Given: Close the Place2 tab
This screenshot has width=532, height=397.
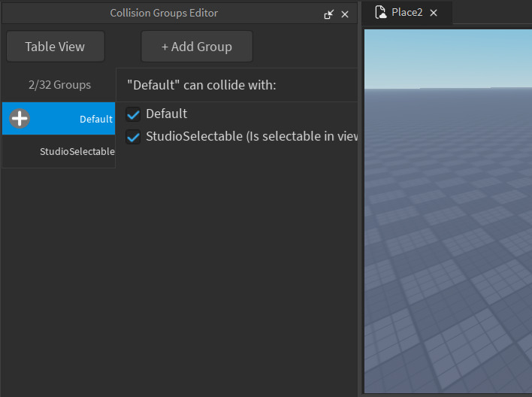Looking at the screenshot, I should (434, 13).
